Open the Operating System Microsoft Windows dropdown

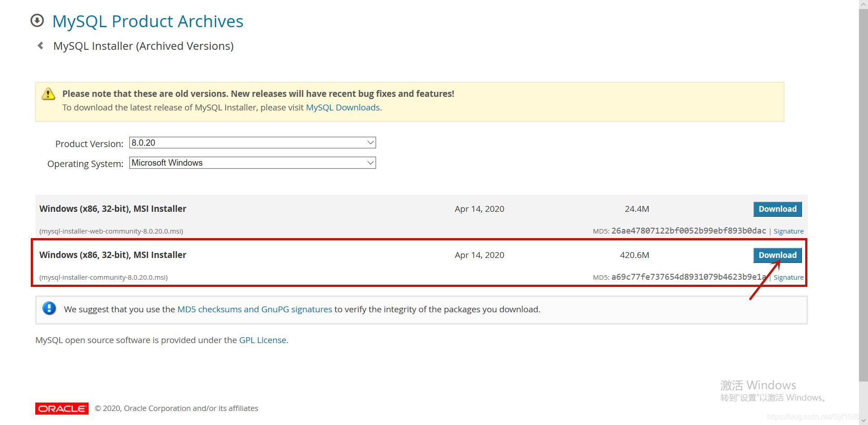click(x=252, y=162)
